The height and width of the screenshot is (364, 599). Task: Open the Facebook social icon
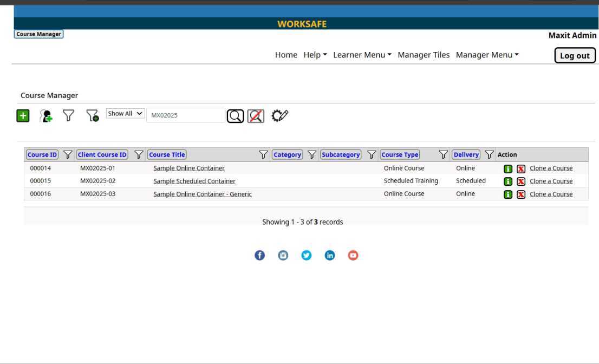point(260,256)
